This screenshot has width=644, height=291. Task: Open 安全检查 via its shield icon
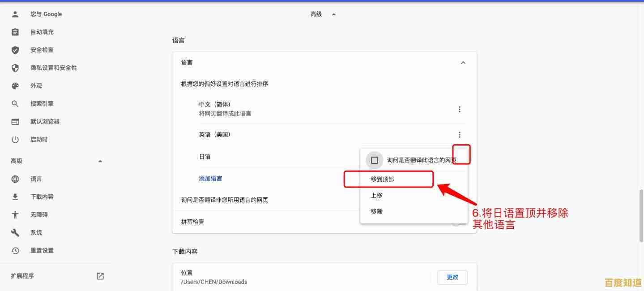coord(15,50)
